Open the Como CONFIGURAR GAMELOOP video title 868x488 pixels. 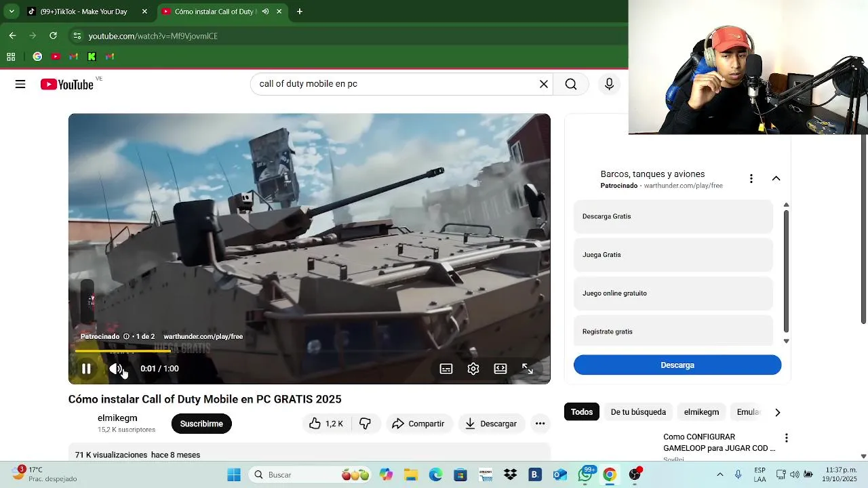[x=719, y=443]
